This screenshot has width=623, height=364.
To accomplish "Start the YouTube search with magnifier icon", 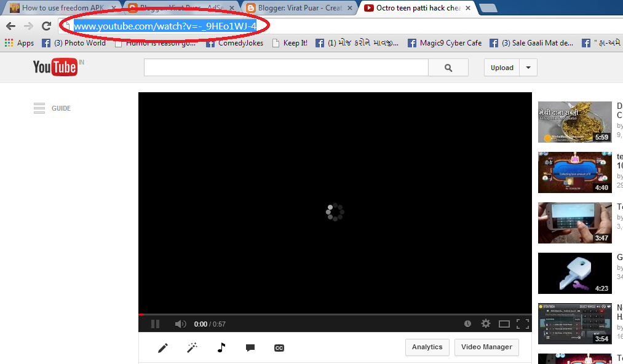I will [x=448, y=67].
